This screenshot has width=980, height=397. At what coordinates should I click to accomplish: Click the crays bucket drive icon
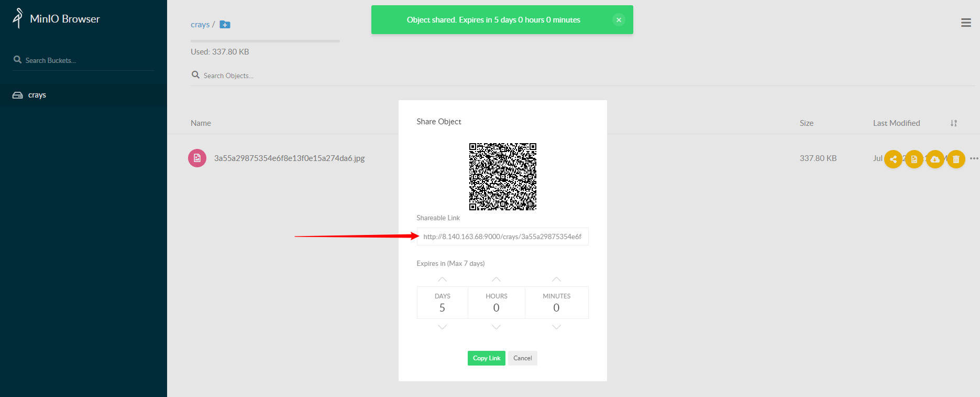click(x=17, y=95)
